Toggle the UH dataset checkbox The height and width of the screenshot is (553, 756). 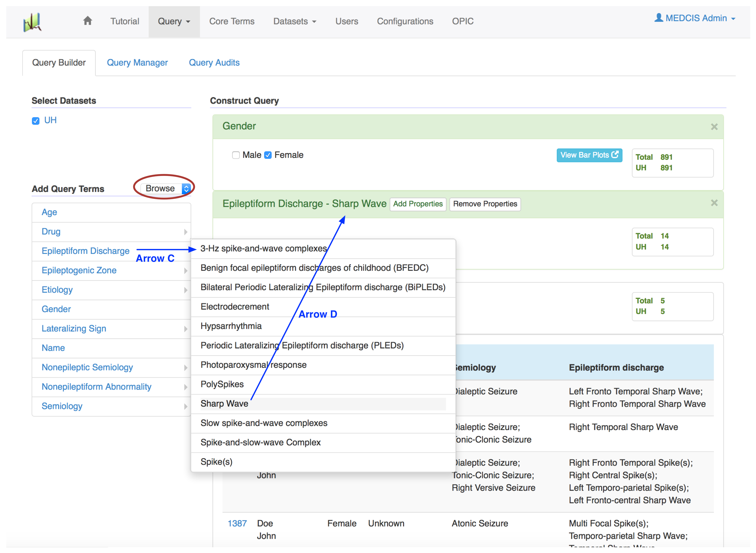35,121
